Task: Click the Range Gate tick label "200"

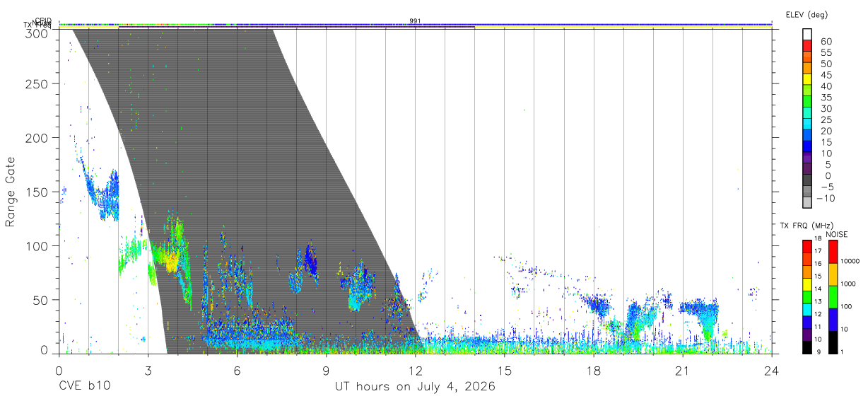Action: 37,138
